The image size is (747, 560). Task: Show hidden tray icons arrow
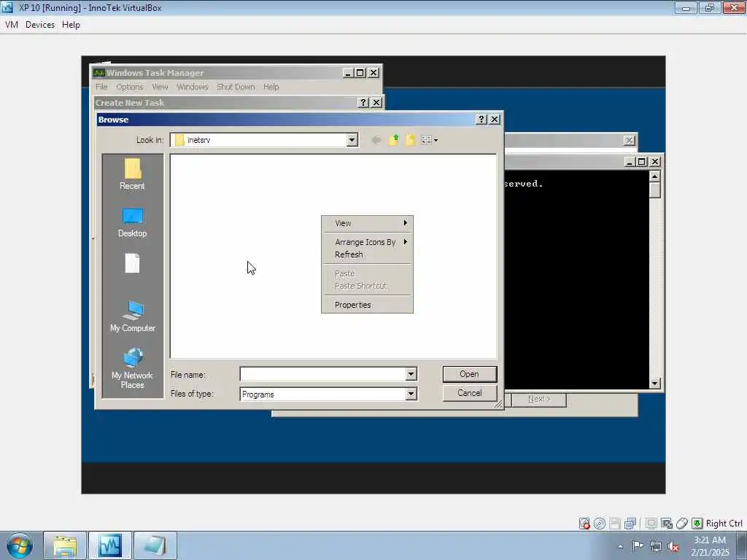click(620, 546)
